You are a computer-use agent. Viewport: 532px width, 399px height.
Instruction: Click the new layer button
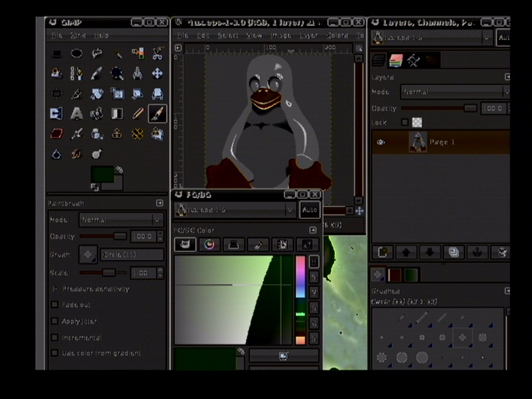(382, 253)
